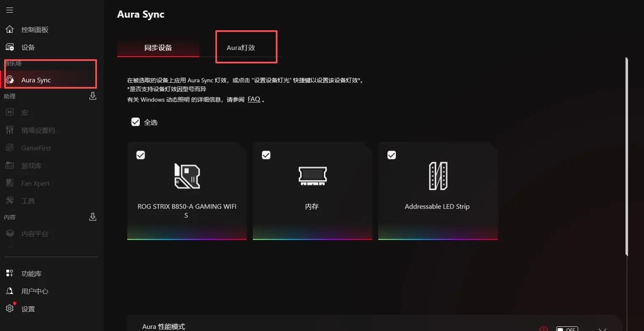Click the Aura Sync page heading
Viewport: 644px width, 331px height.
[x=141, y=14]
